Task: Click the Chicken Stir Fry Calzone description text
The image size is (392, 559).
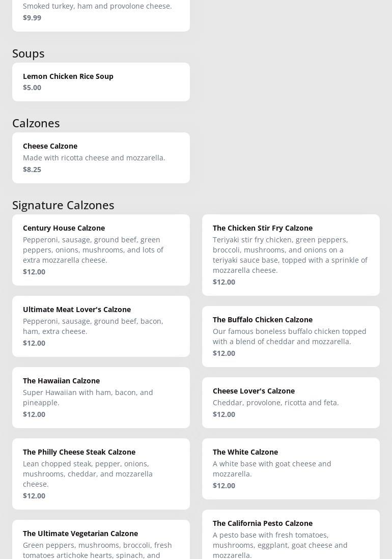Action: pyautogui.click(x=290, y=255)
